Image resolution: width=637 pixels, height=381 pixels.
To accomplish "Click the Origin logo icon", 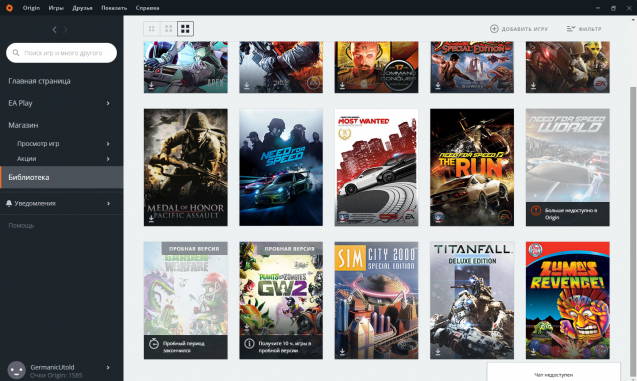I will coord(9,8).
